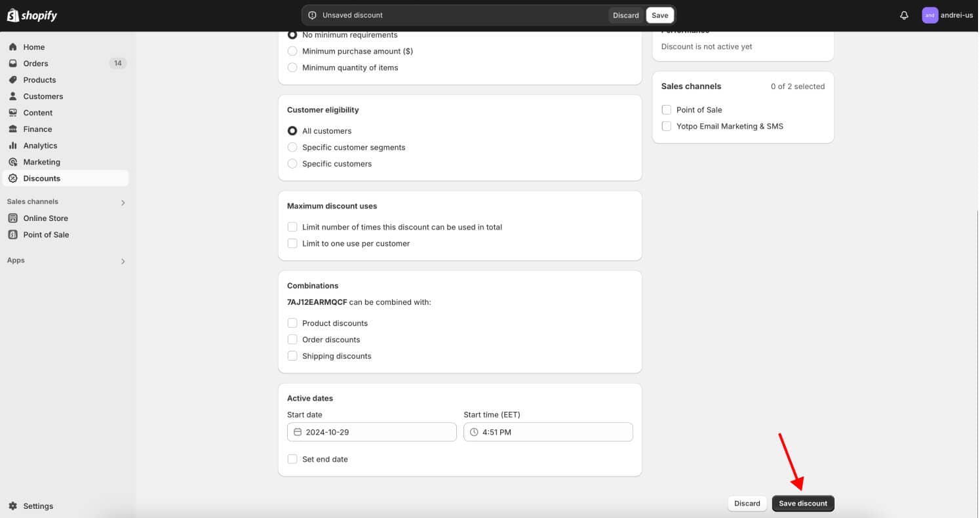Image resolution: width=980 pixels, height=518 pixels.
Task: Expand the Apps section chevron
Action: click(x=123, y=261)
